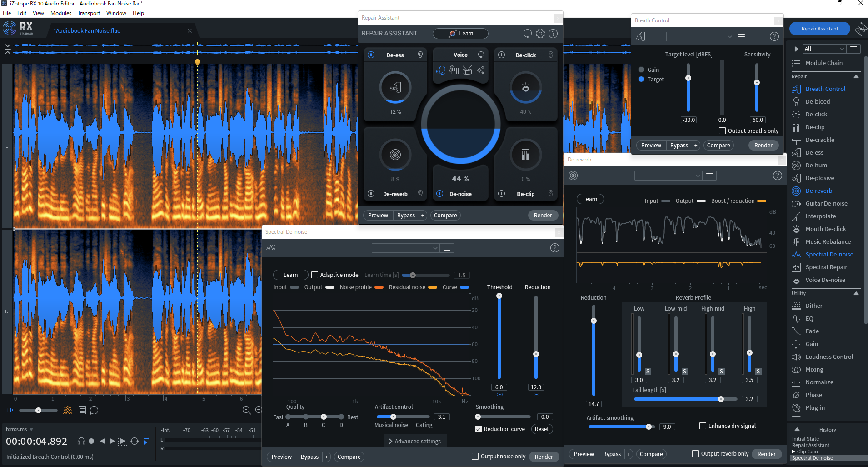This screenshot has height=467, width=868.
Task: Click Compare in Breath Control window
Action: (x=718, y=146)
